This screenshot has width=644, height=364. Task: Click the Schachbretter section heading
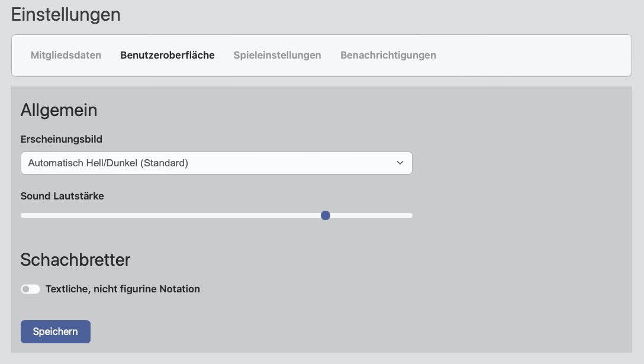click(x=75, y=260)
